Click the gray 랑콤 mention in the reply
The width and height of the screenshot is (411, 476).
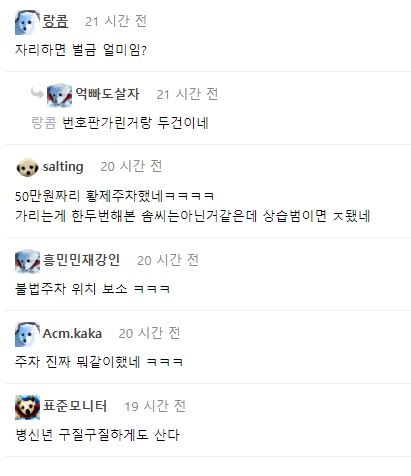tap(44, 123)
